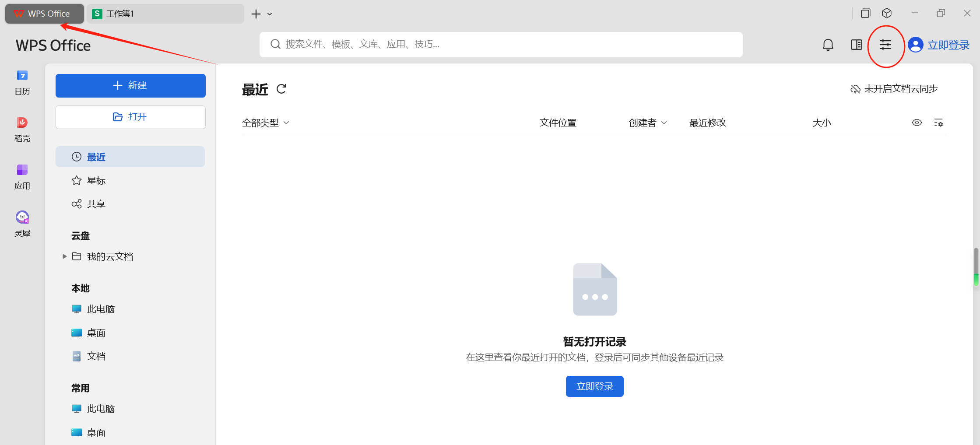Refresh the recent list
Viewport: 980px width, 445px height.
281,89
